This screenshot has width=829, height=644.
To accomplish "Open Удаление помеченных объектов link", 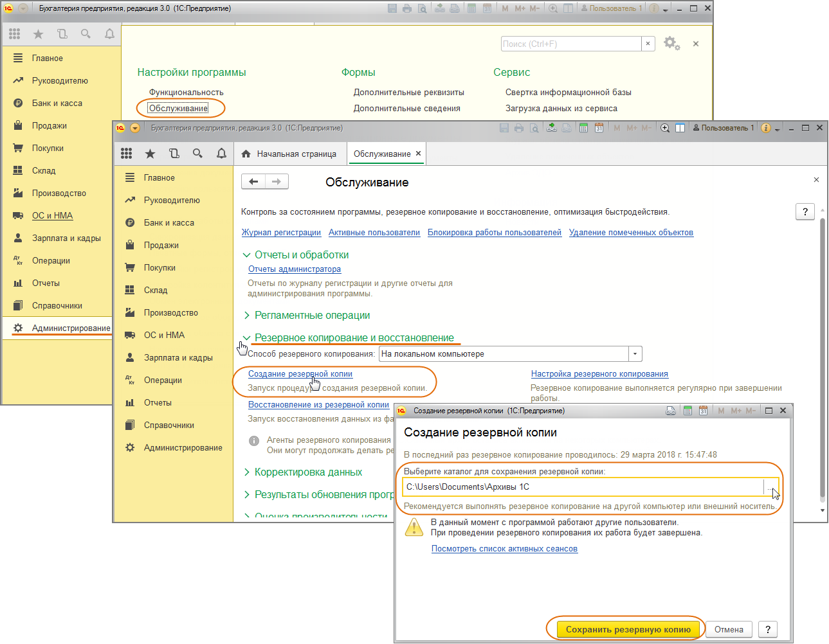I will 631,233.
